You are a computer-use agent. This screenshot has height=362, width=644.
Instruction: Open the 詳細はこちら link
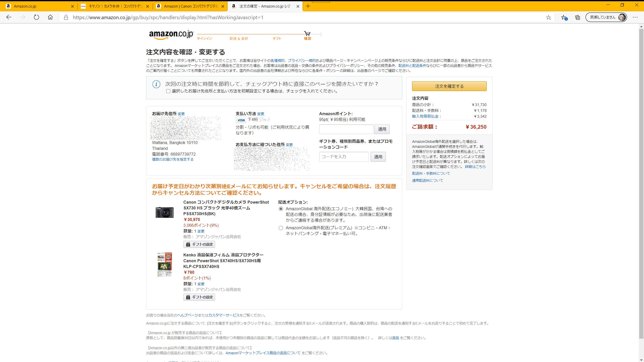coord(475,167)
